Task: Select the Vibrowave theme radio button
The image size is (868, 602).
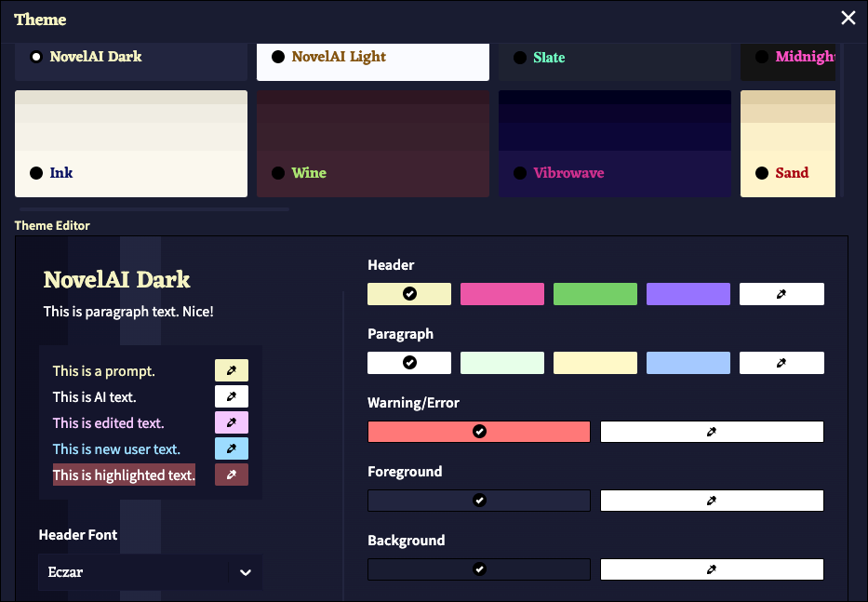Action: point(520,173)
